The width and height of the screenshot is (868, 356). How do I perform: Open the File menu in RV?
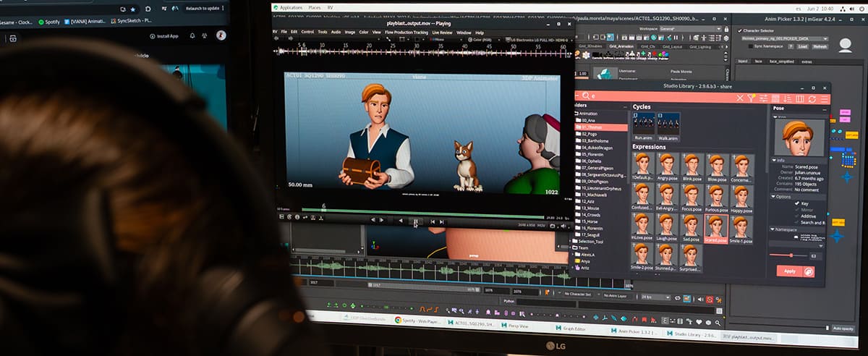(x=284, y=32)
